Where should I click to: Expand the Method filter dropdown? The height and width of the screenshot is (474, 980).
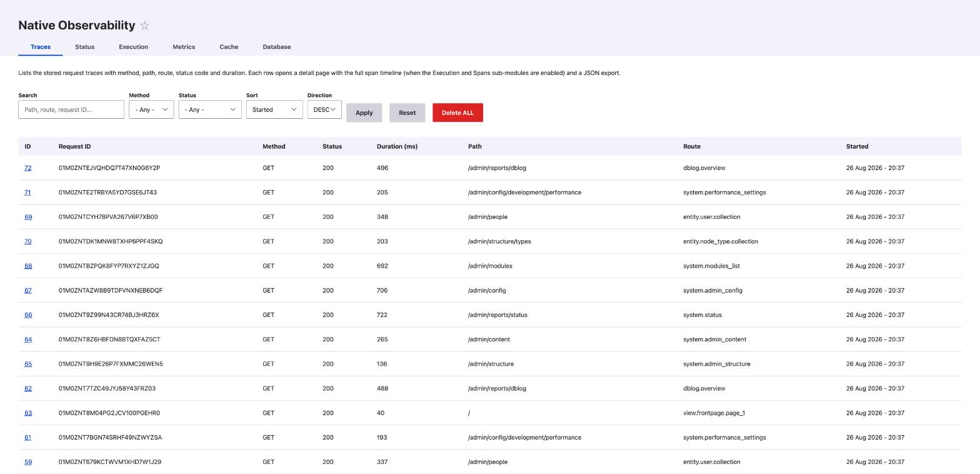click(x=151, y=109)
